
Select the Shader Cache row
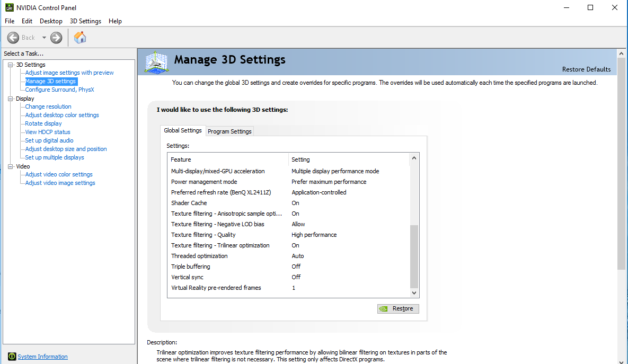(289, 203)
